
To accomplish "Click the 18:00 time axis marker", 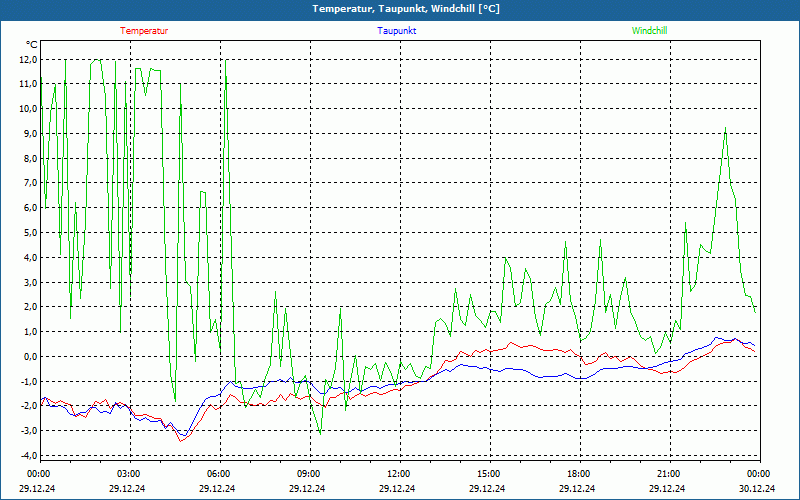I will click(578, 474).
